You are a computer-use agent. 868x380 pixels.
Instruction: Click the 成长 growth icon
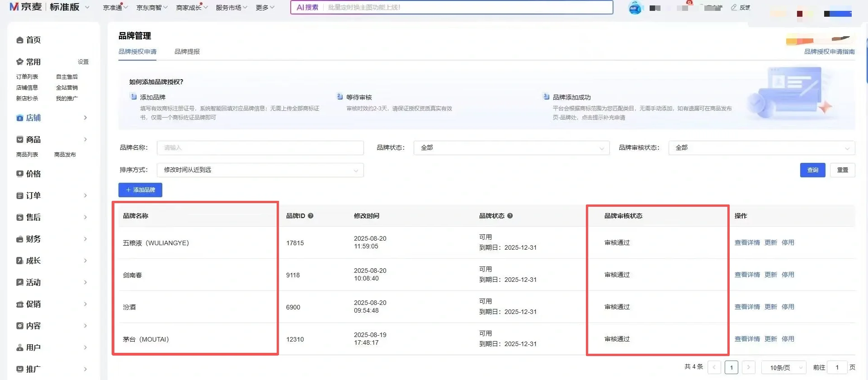click(20, 261)
